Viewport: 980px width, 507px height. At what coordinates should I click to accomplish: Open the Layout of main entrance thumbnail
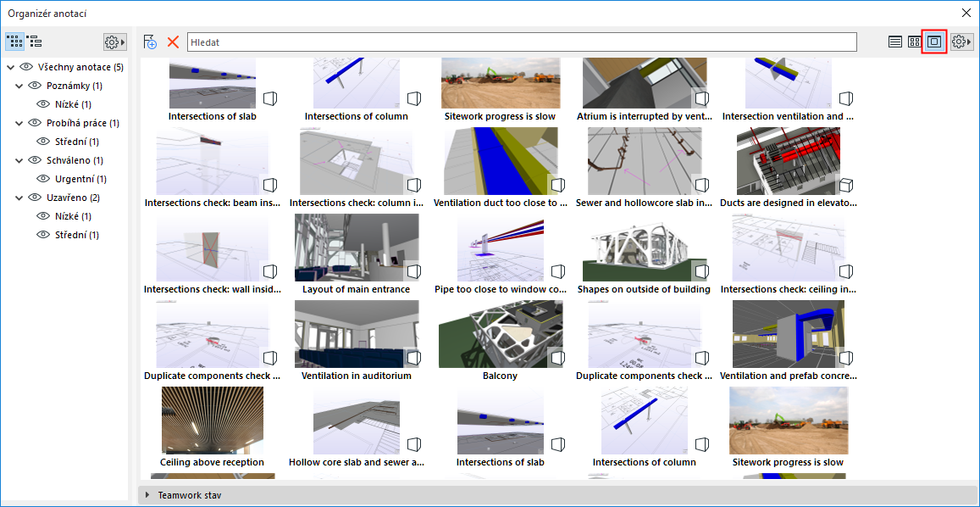pyautogui.click(x=357, y=248)
